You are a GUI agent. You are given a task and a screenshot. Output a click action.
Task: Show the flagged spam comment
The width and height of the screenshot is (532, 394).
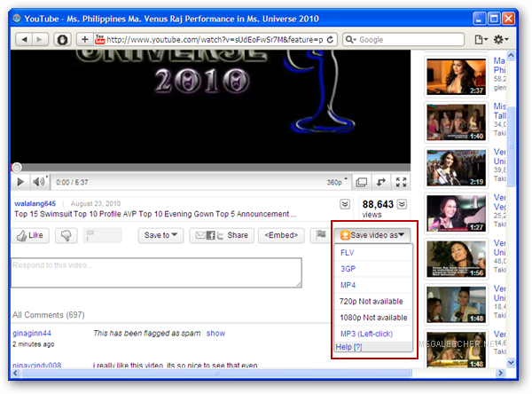point(215,333)
